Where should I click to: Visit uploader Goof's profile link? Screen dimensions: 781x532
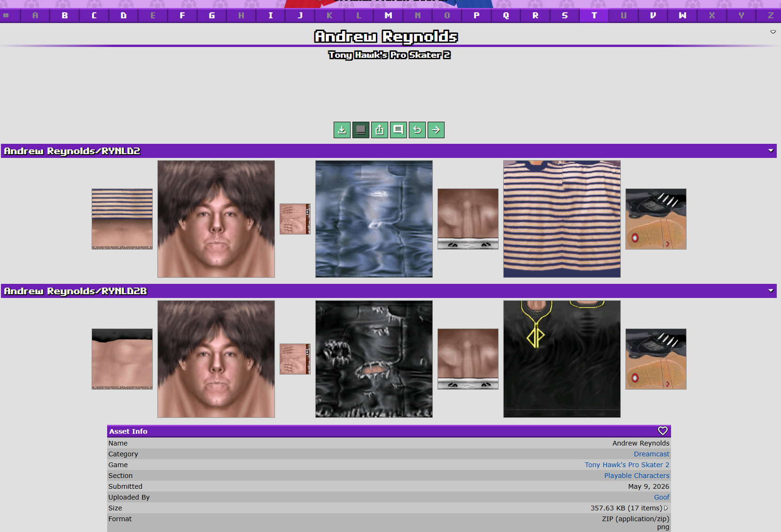(x=662, y=497)
